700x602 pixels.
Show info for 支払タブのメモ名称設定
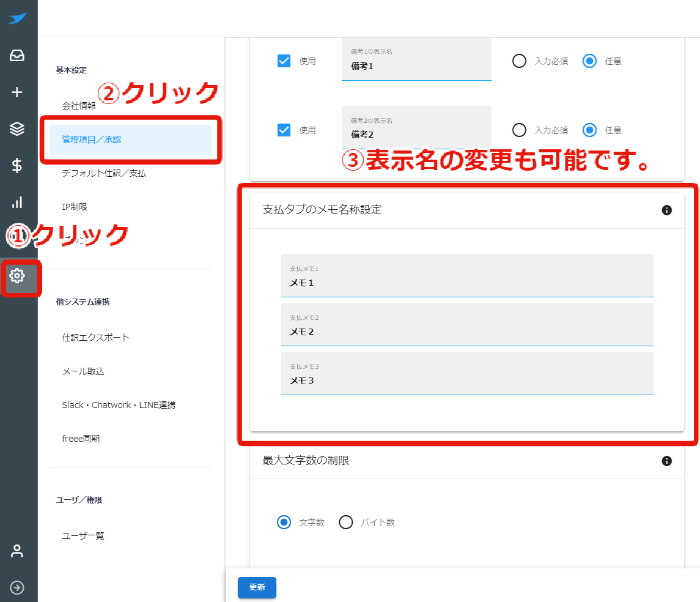click(x=666, y=210)
